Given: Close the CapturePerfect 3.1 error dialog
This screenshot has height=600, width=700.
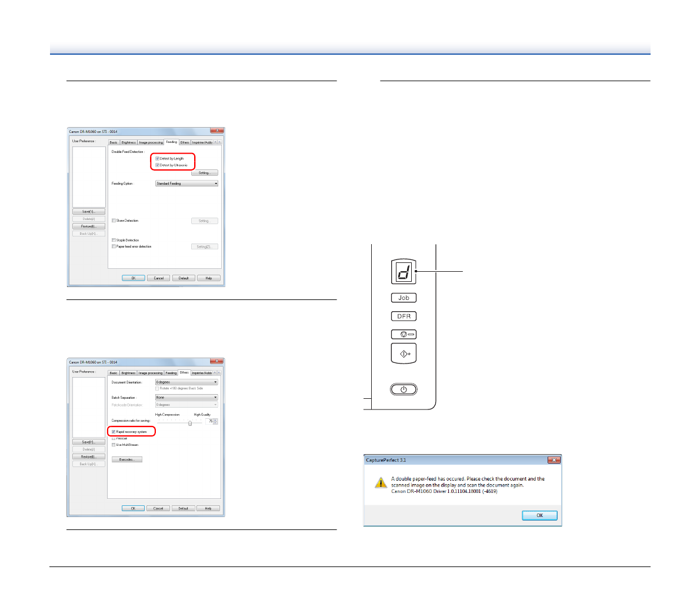Looking at the screenshot, I should pyautogui.click(x=553, y=460).
